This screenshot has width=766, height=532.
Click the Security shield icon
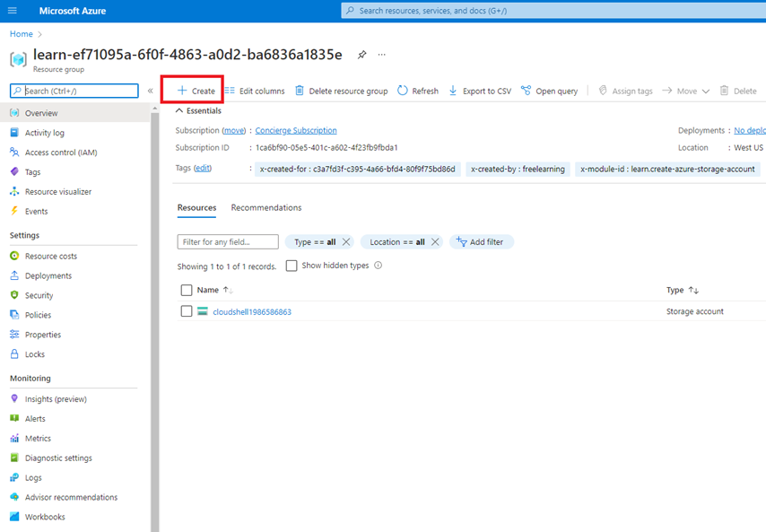point(14,295)
